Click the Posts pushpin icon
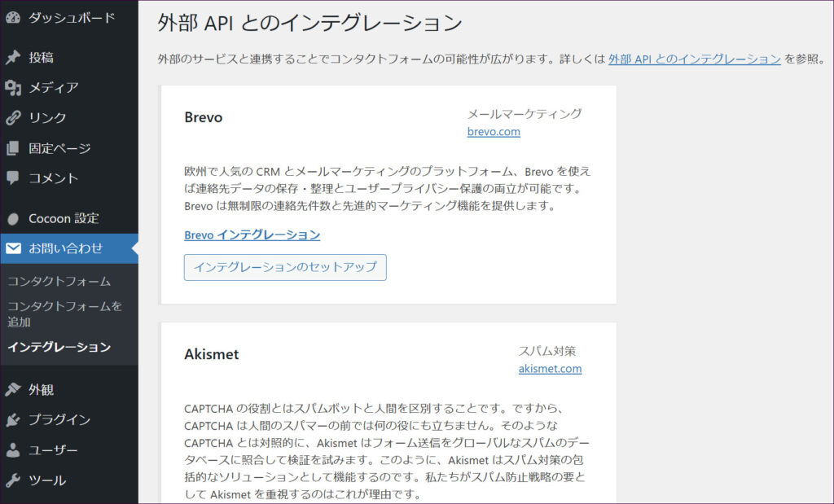Screen dimensions: 834x504 coord(13,58)
